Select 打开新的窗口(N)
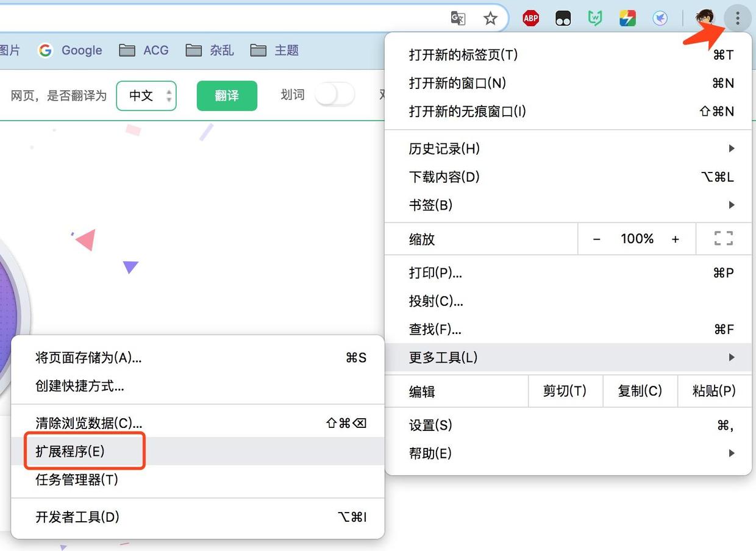The height and width of the screenshot is (551, 756). pos(568,83)
